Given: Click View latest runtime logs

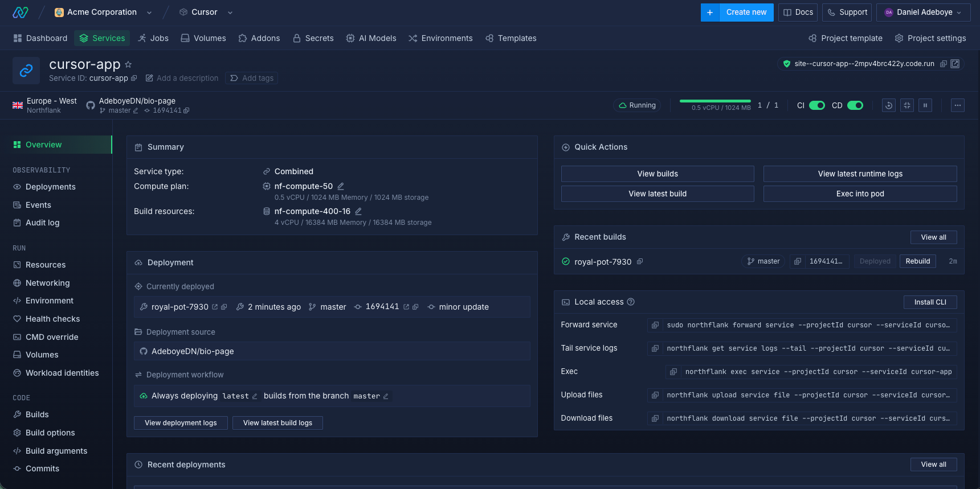Looking at the screenshot, I should [x=860, y=174].
